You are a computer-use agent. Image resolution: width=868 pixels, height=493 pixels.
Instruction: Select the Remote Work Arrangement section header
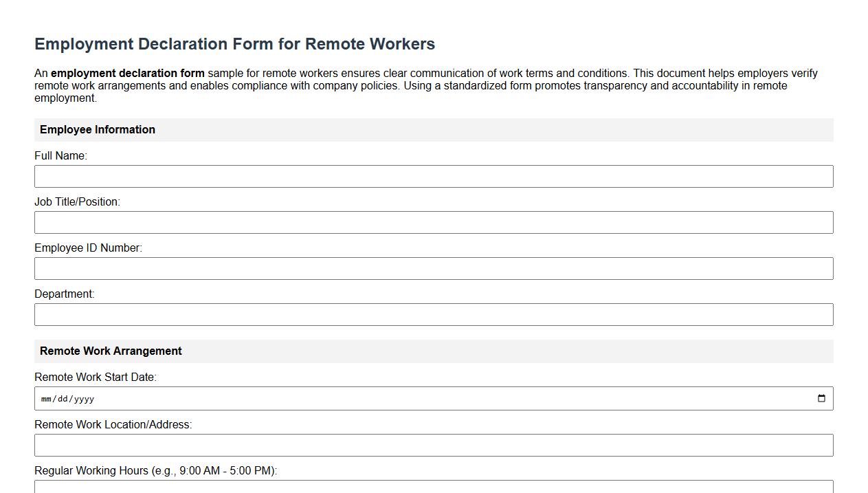(x=111, y=351)
